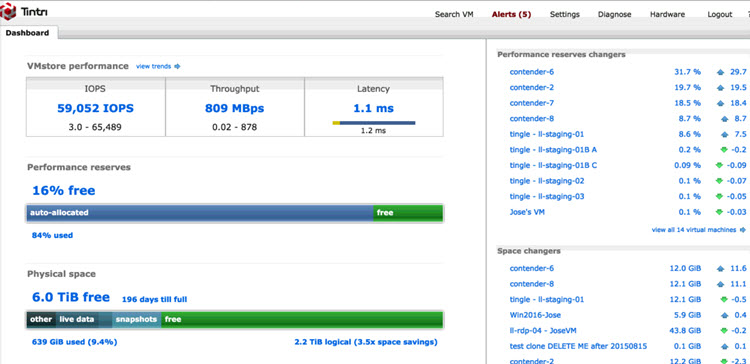This screenshot has width=750, height=364.
Task: Click up arrow in Space changers contender-6 row
Action: click(721, 269)
